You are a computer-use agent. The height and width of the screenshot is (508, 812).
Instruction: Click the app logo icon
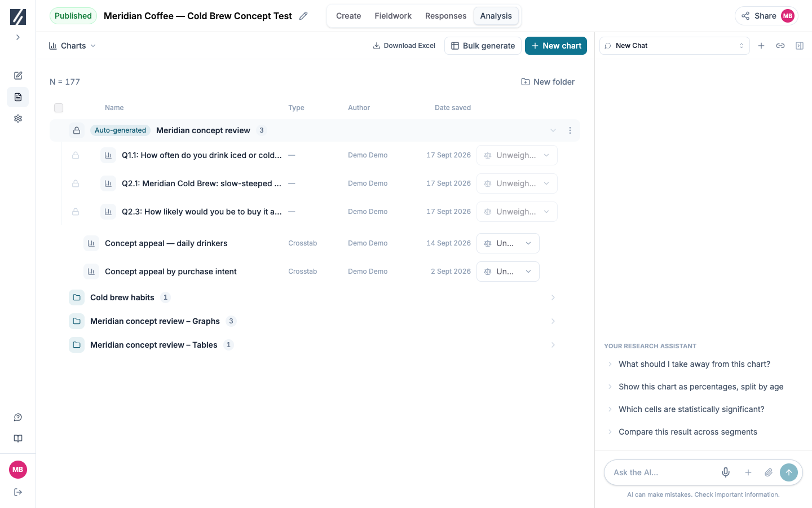tap(18, 17)
